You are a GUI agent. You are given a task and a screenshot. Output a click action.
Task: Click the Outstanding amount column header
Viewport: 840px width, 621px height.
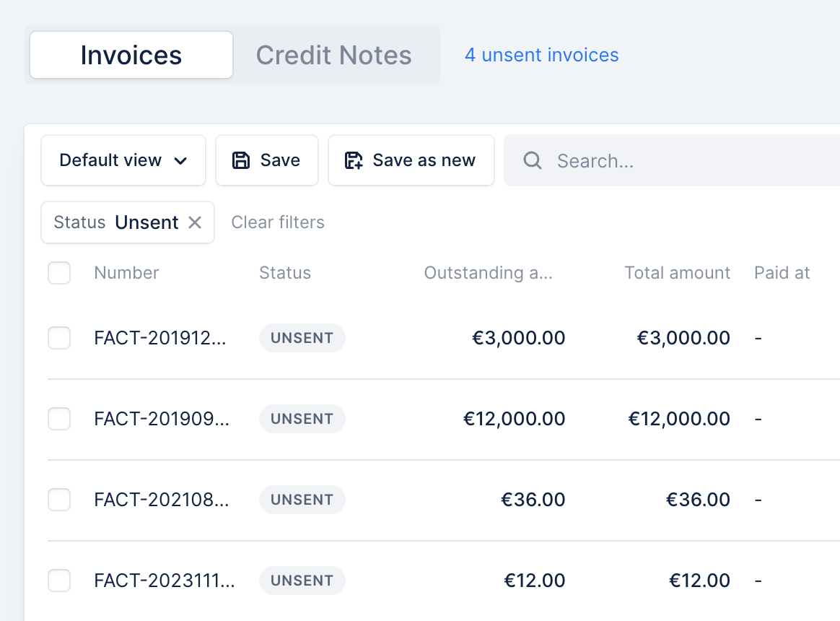[488, 273]
